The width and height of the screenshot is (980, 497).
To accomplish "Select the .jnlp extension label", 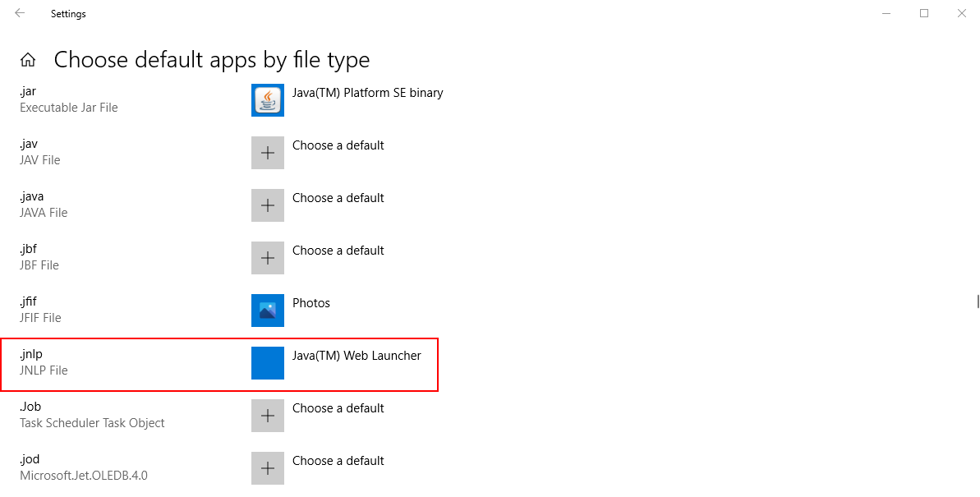I will point(31,354).
